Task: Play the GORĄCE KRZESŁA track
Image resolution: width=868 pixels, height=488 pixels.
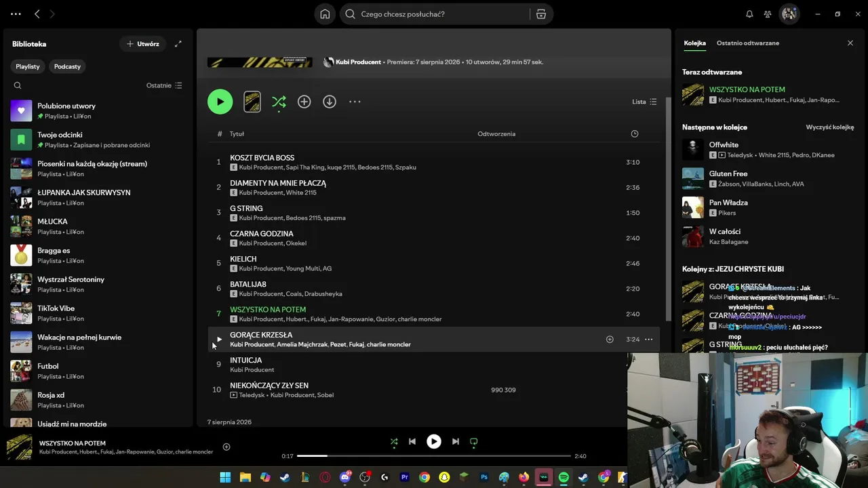Action: (x=218, y=340)
